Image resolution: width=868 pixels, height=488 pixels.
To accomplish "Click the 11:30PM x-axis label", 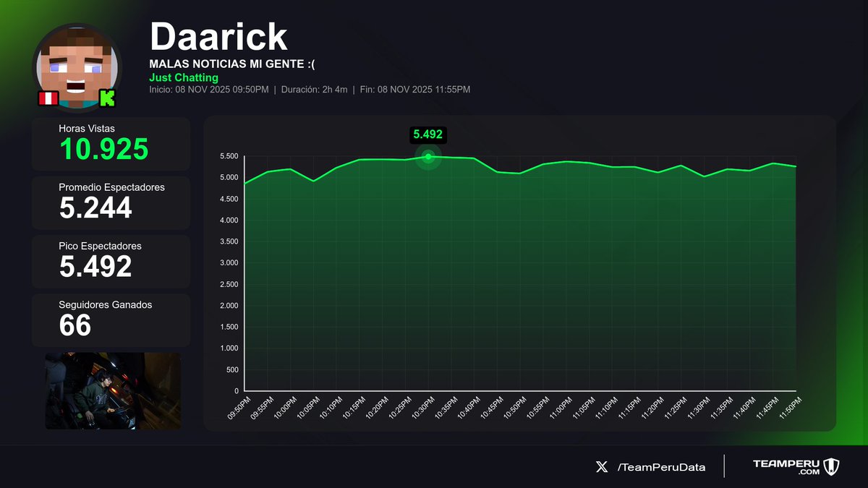I will 698,407.
